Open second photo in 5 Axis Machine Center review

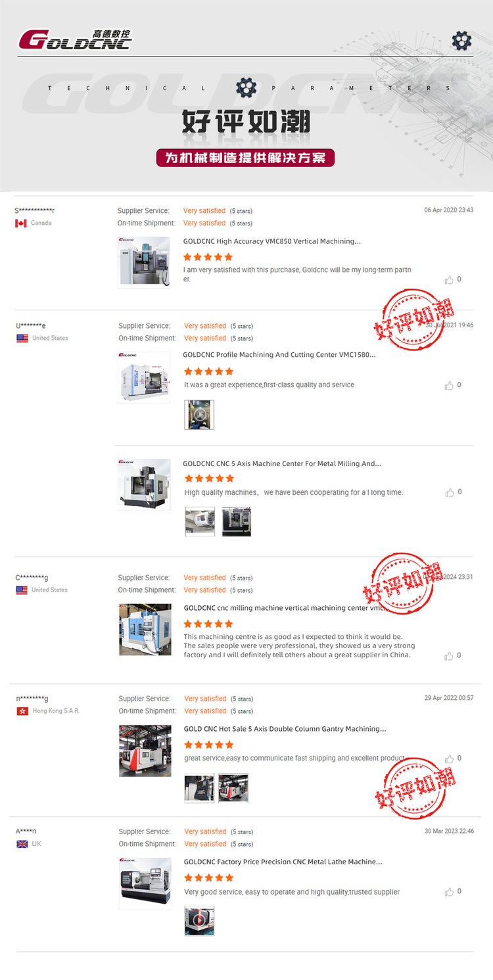237,522
